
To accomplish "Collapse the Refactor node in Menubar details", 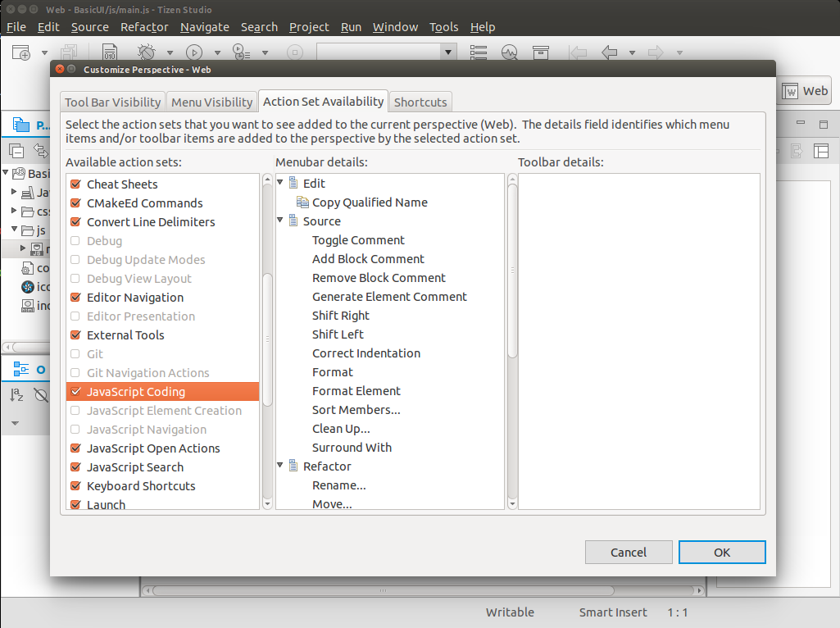I will tap(281, 466).
